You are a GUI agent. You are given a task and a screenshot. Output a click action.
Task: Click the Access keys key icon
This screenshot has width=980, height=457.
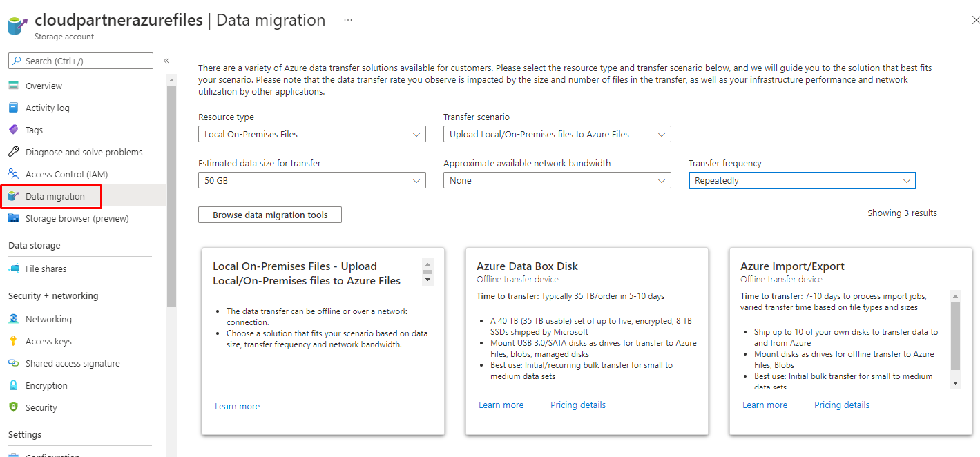13,341
